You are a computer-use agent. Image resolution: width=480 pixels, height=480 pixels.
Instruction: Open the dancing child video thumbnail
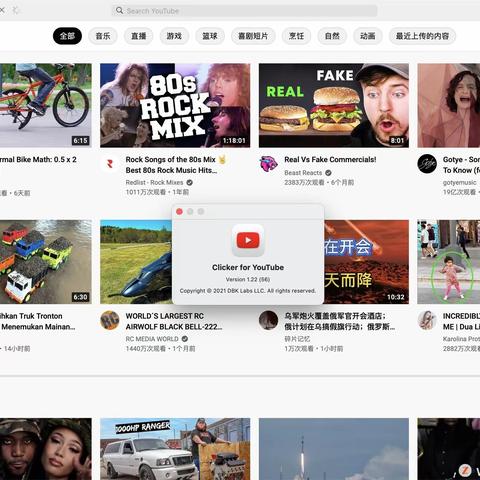coord(449,262)
